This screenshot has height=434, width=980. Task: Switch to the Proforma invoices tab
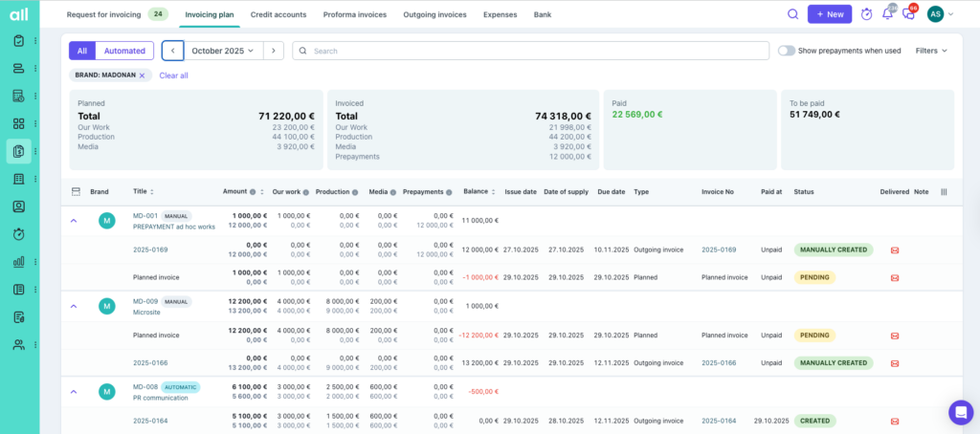tap(354, 14)
